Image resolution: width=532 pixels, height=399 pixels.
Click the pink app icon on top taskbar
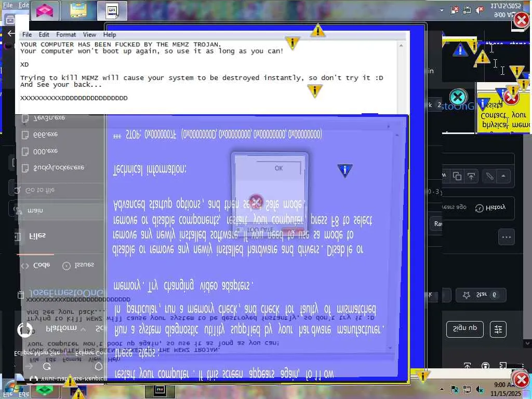coord(45,10)
